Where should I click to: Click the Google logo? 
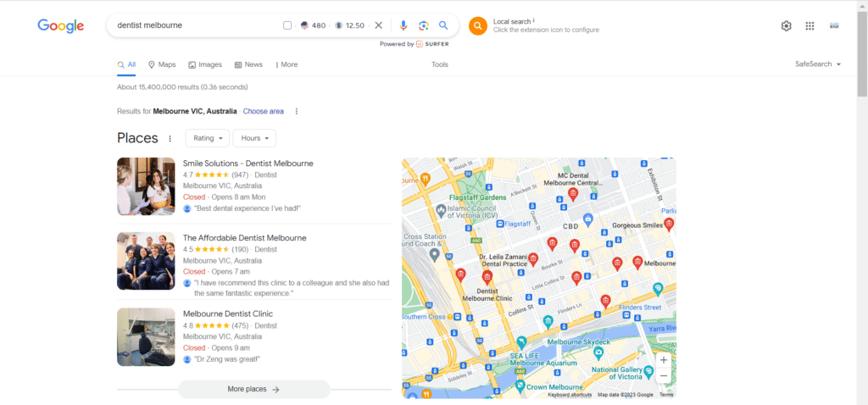pos(61,25)
